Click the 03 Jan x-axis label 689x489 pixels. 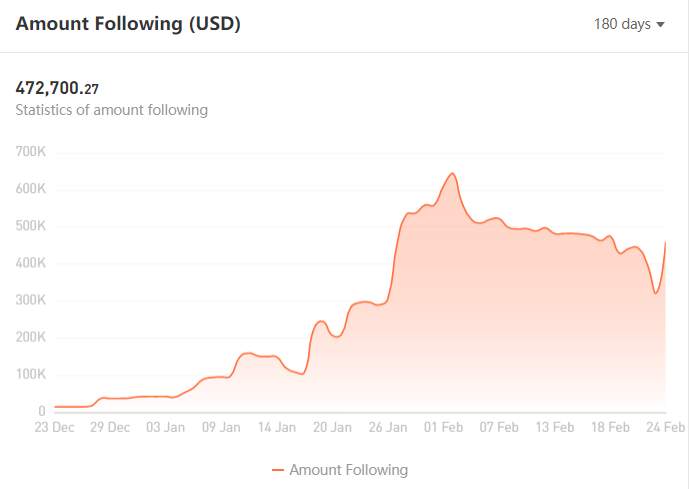(165, 427)
